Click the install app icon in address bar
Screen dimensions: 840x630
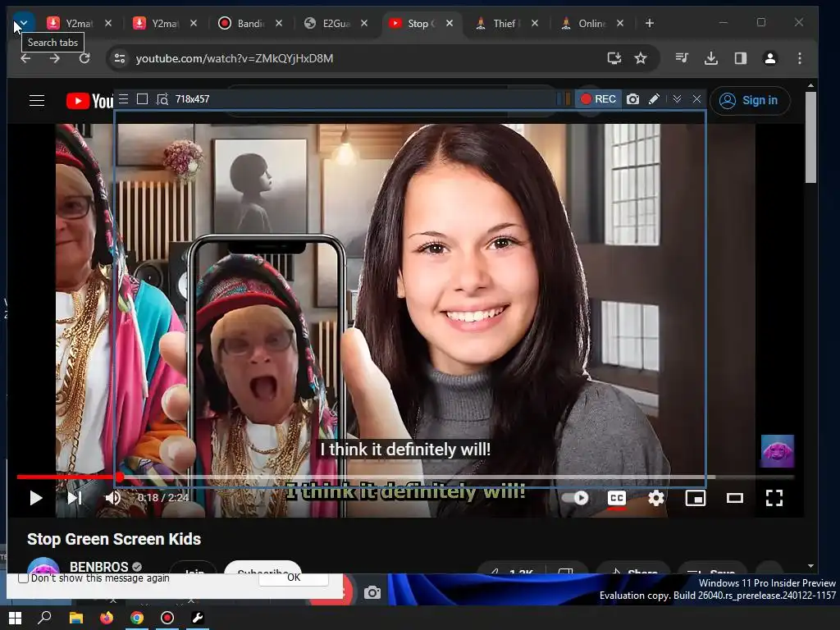[614, 58]
